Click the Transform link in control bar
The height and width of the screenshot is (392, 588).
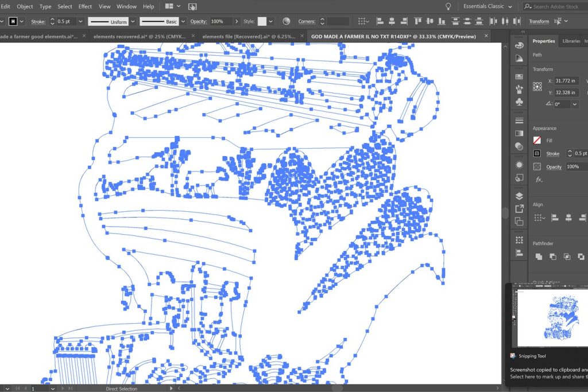point(539,21)
